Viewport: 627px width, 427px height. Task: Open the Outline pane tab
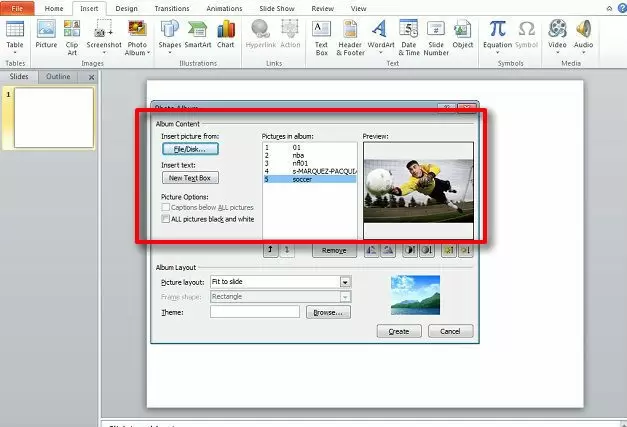pos(58,76)
